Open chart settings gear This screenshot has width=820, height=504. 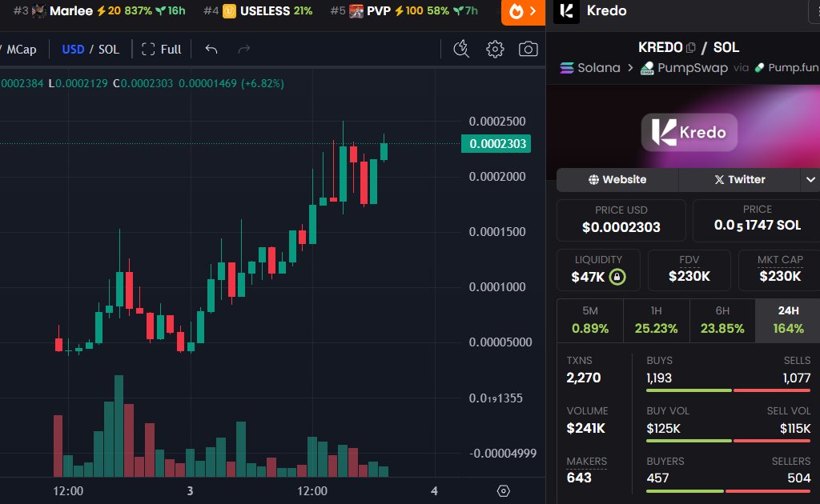click(495, 49)
